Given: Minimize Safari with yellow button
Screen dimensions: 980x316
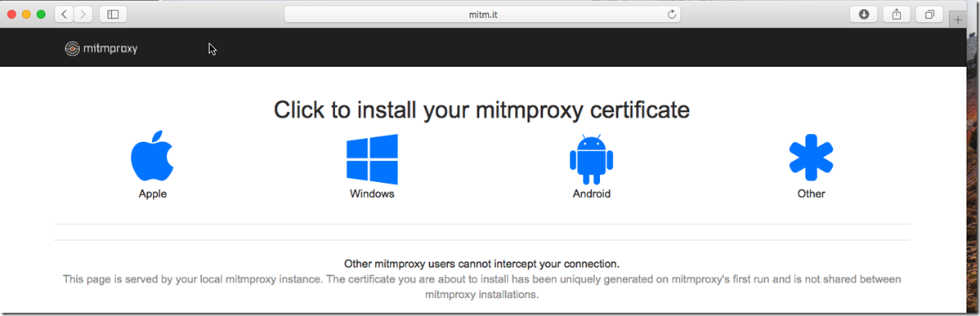Looking at the screenshot, I should [x=26, y=15].
